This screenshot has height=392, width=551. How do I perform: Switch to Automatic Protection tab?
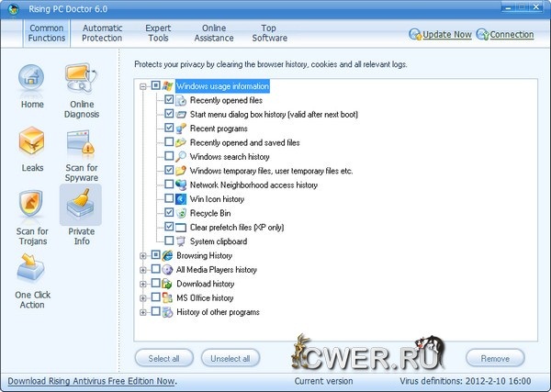pos(102,33)
